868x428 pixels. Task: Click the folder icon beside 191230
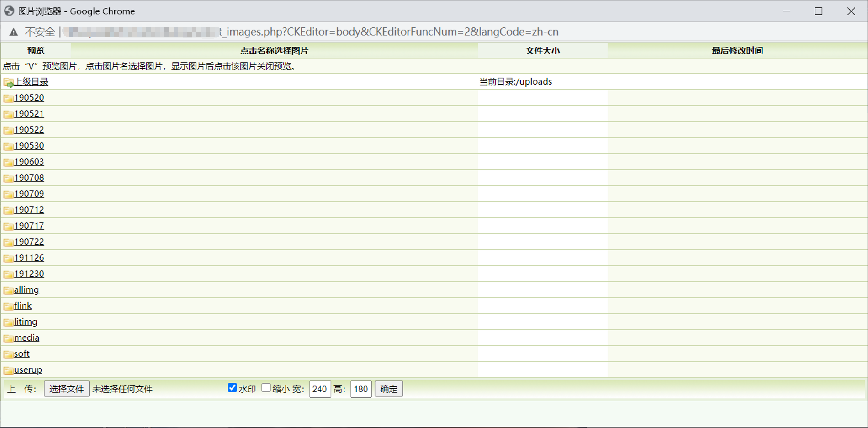8,274
